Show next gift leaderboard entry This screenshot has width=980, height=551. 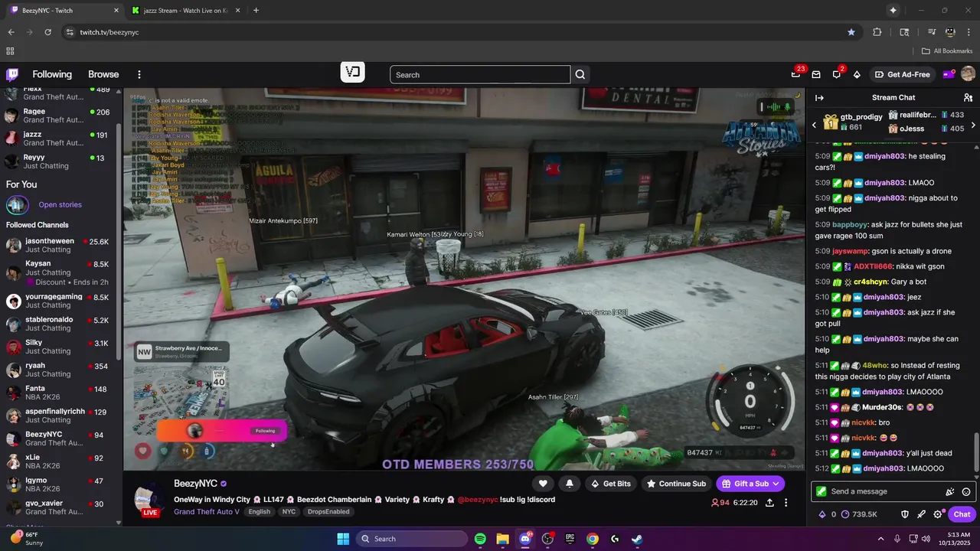pyautogui.click(x=973, y=125)
